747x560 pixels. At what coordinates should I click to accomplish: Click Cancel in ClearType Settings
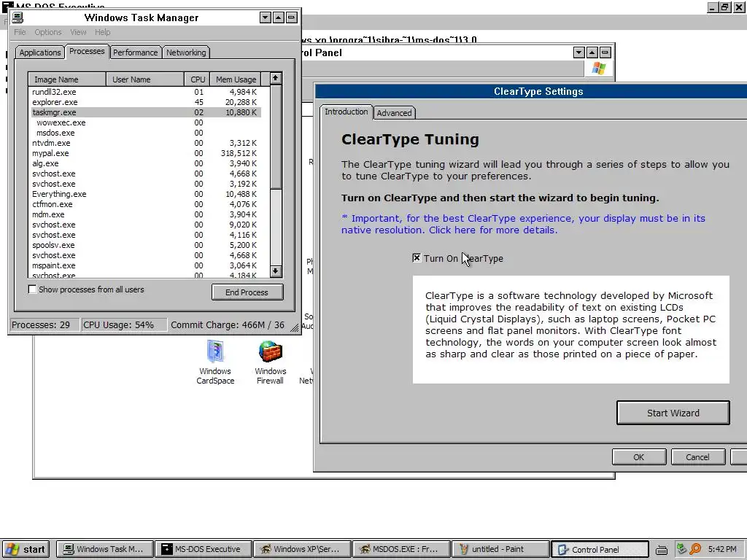(x=697, y=456)
